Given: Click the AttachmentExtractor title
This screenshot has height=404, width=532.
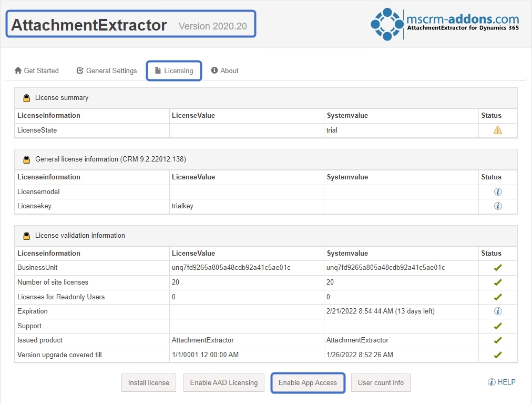Looking at the screenshot, I should pos(89,25).
